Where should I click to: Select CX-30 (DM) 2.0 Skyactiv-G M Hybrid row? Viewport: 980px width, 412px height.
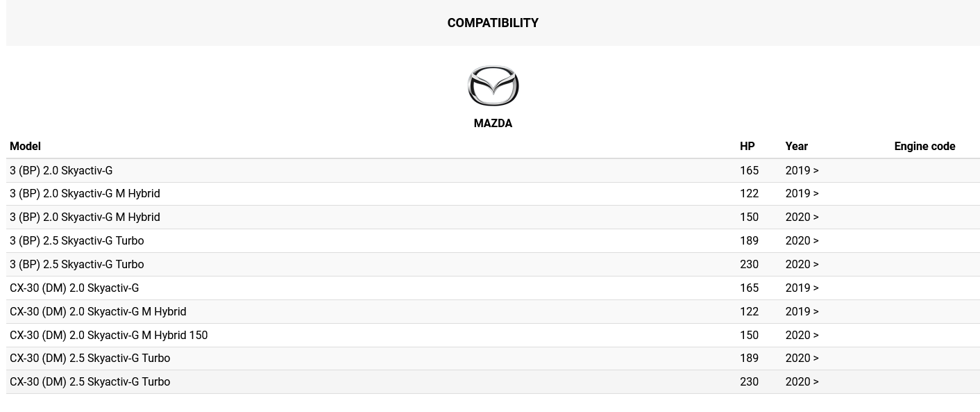coord(493,312)
